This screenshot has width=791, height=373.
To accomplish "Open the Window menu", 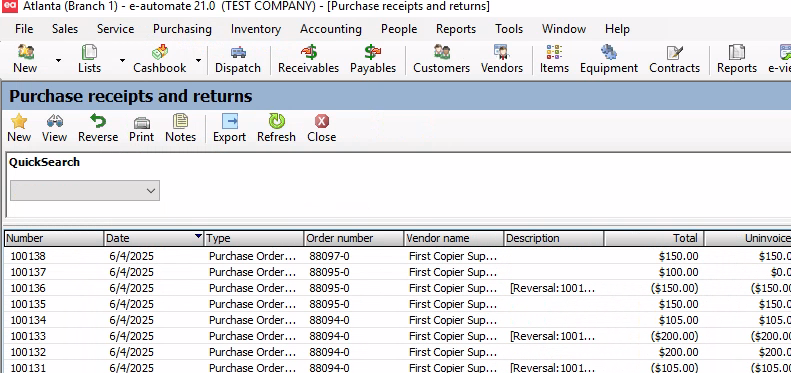I will click(564, 29).
